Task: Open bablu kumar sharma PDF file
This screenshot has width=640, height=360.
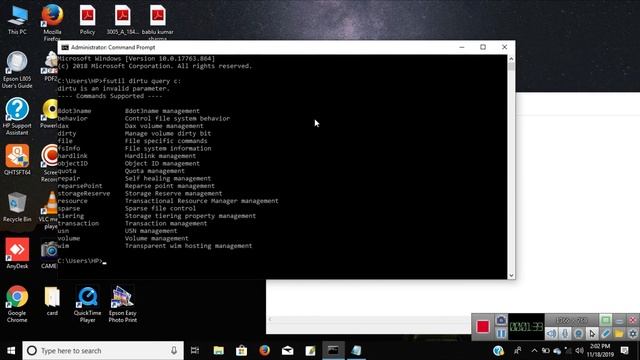Action: 158,22
